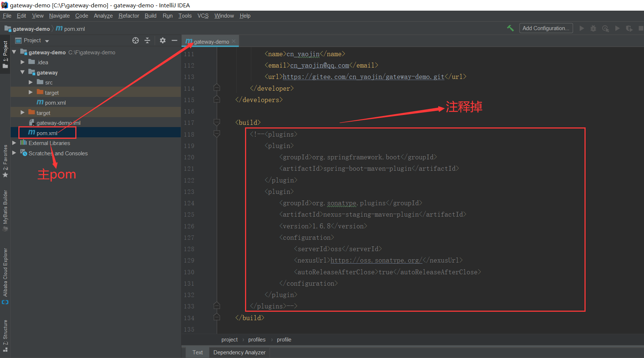Click gateway-demo in the navigation bar
This screenshot has height=358, width=644.
pyautogui.click(x=27, y=29)
